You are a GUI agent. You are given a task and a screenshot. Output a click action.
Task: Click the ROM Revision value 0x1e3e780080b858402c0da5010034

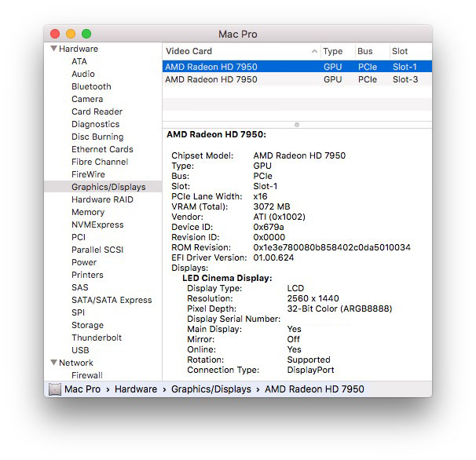(331, 247)
